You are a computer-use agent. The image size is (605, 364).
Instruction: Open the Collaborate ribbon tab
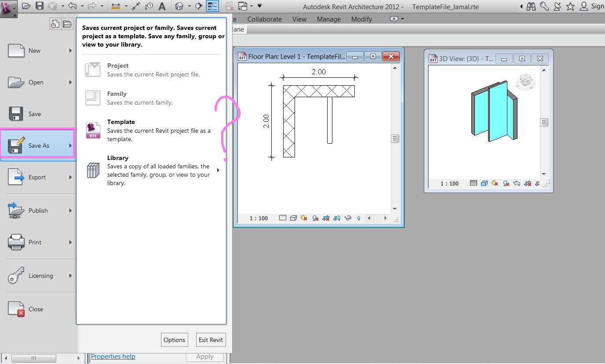pos(265,19)
